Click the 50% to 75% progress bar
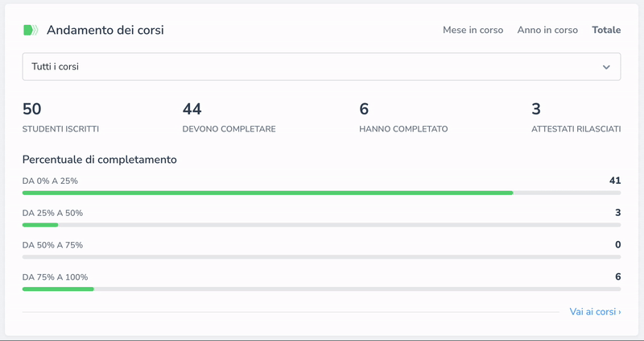This screenshot has width=644, height=341. click(x=320, y=256)
